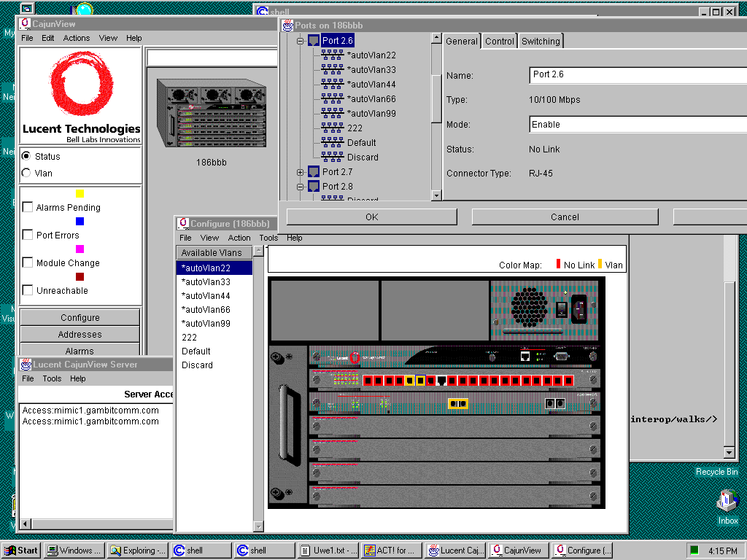Collapse the Port 2.6 tree node

point(300,42)
